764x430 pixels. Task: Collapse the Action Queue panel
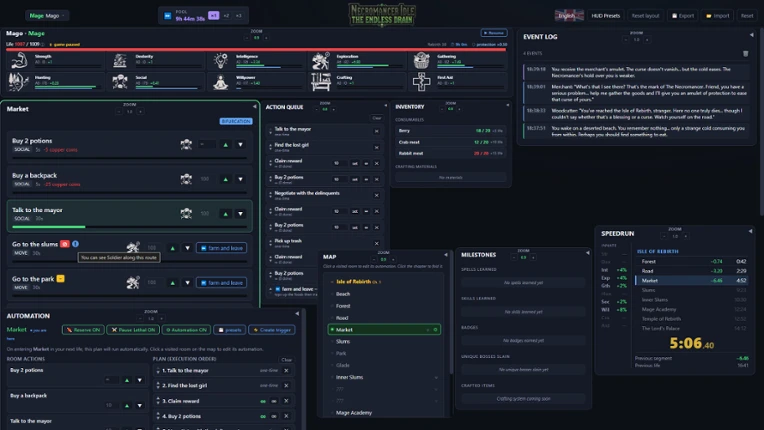pos(385,105)
